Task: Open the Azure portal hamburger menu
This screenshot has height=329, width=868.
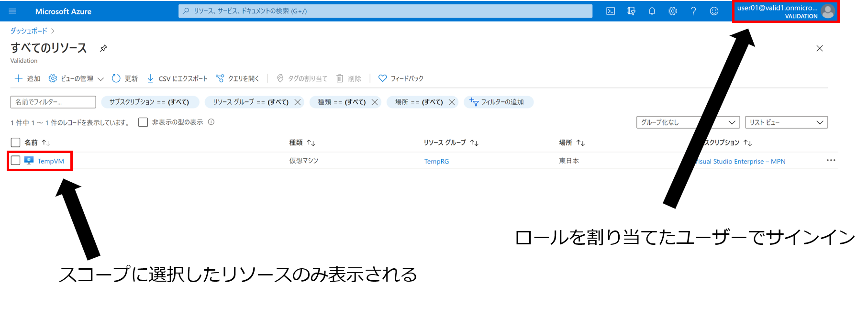Action: point(12,11)
